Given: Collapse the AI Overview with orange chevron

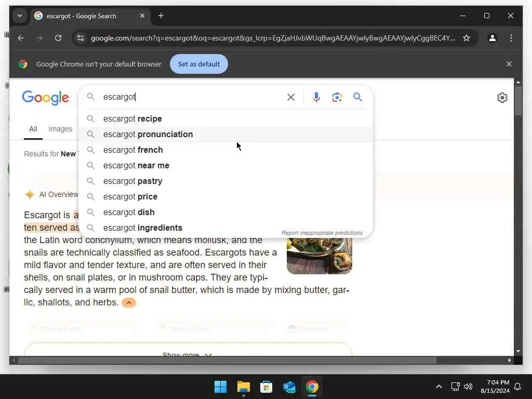Looking at the screenshot, I should click(x=129, y=303).
